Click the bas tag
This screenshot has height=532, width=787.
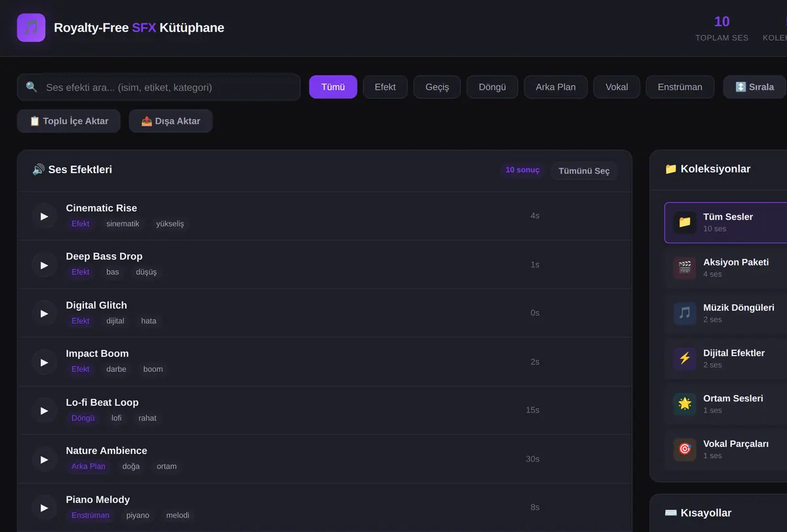click(x=113, y=272)
